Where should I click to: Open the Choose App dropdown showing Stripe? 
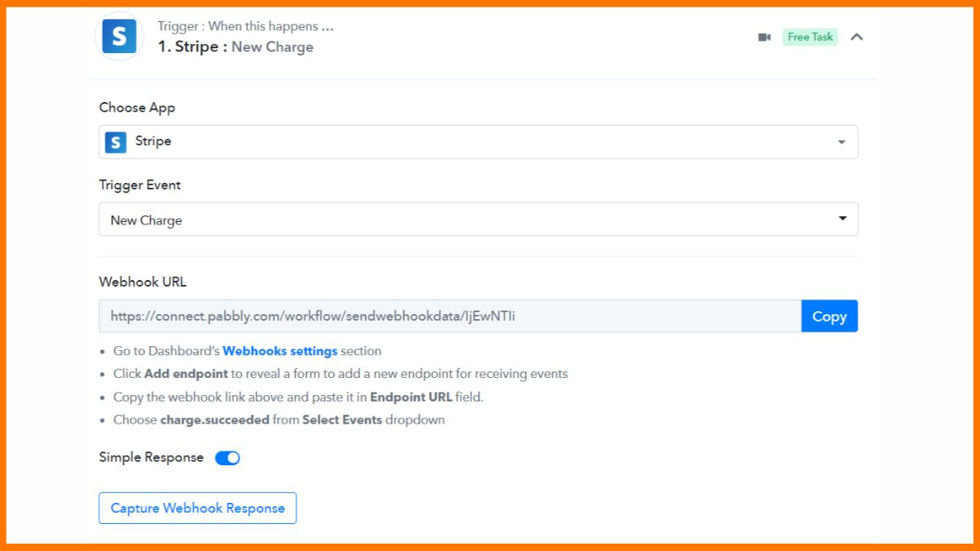click(479, 142)
